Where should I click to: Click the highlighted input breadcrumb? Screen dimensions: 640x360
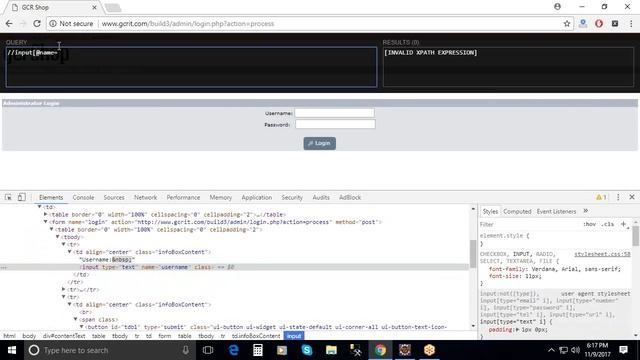pyautogui.click(x=294, y=336)
